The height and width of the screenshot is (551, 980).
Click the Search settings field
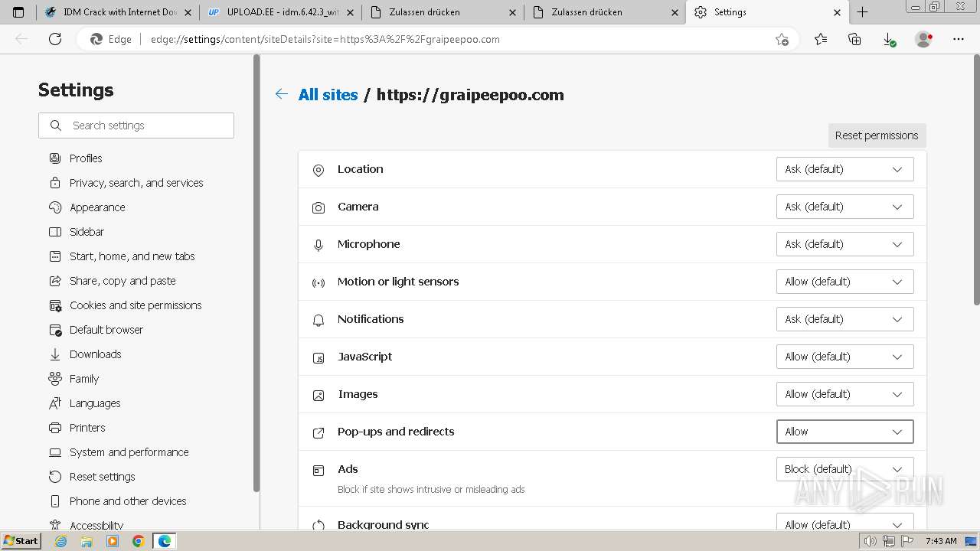[136, 126]
